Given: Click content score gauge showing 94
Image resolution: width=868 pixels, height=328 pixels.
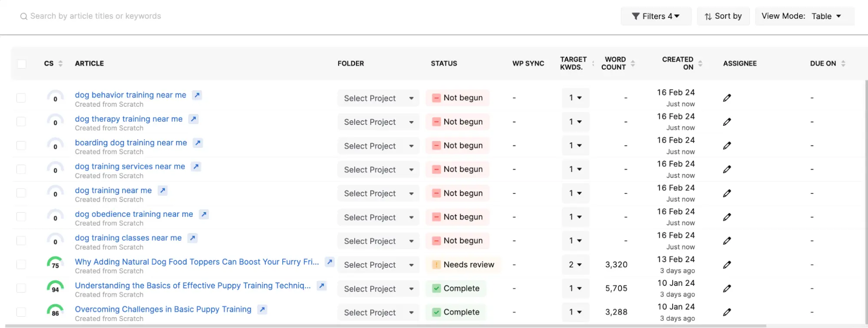Looking at the screenshot, I should tap(55, 287).
